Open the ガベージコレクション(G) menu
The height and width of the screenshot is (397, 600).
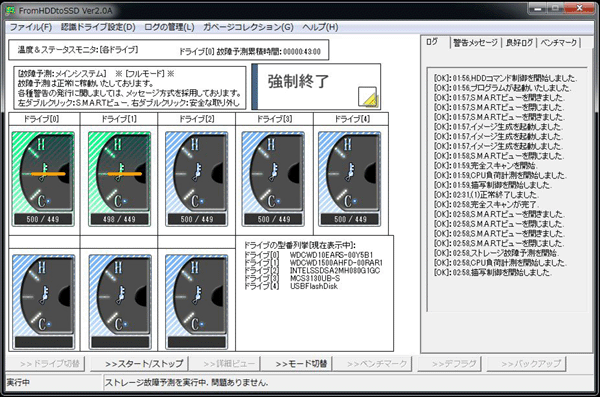(x=248, y=27)
